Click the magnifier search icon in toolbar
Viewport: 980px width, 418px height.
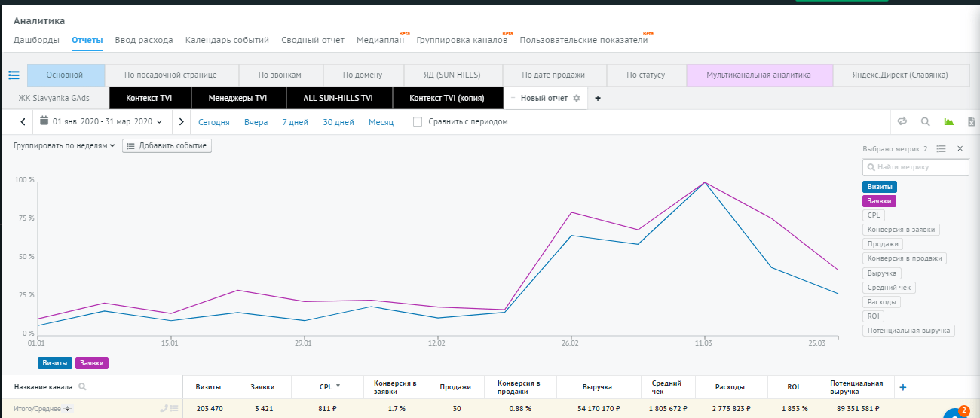925,121
